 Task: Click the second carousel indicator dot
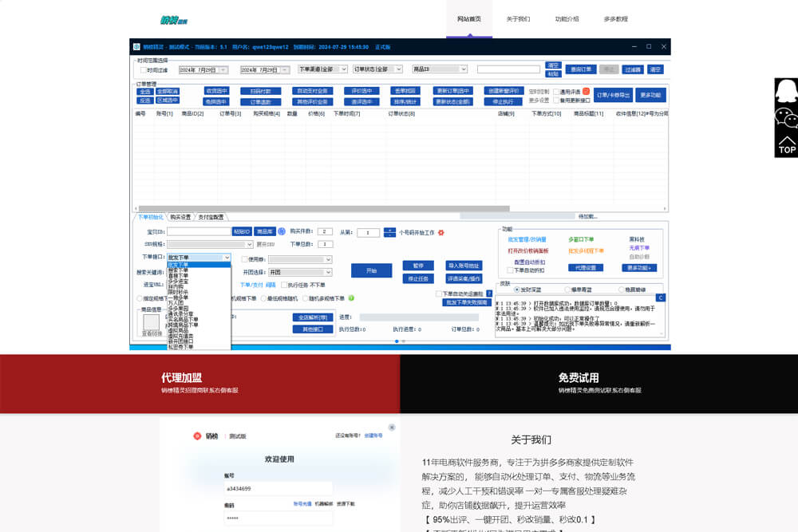tap(404, 341)
